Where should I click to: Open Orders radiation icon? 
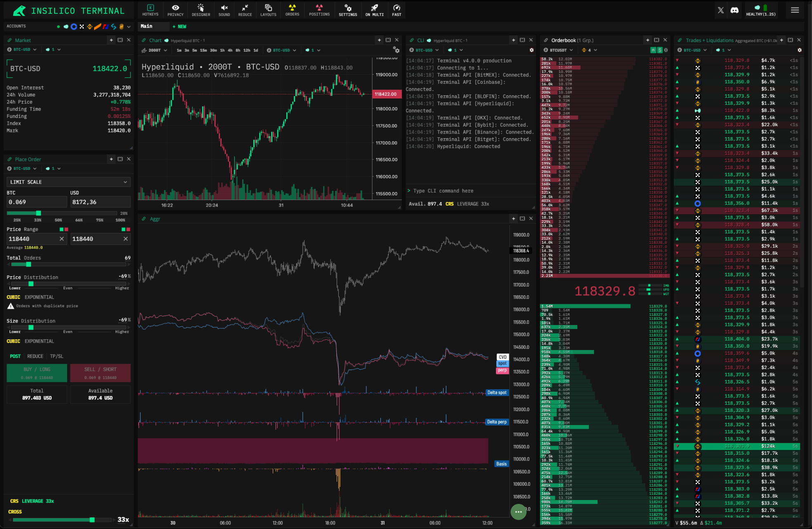tap(292, 10)
